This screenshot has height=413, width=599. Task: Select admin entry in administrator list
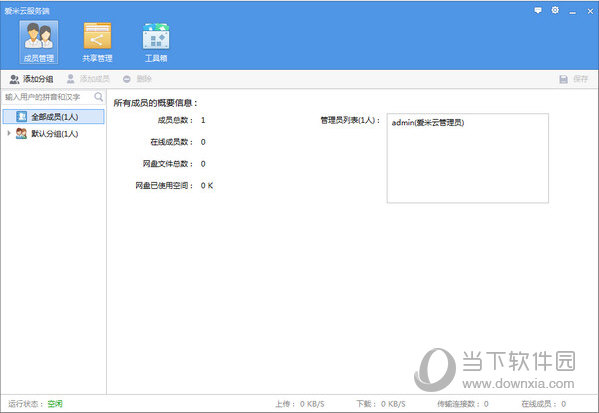428,123
